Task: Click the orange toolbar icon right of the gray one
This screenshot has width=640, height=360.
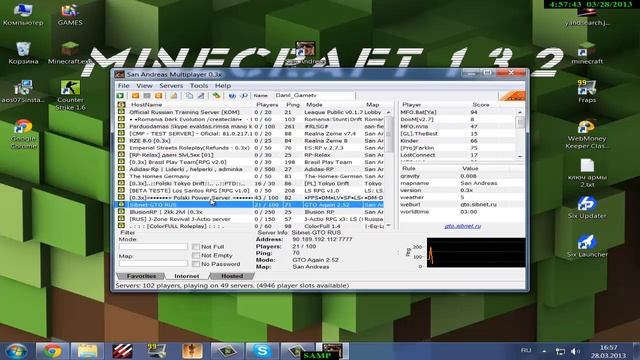Action: [158, 96]
